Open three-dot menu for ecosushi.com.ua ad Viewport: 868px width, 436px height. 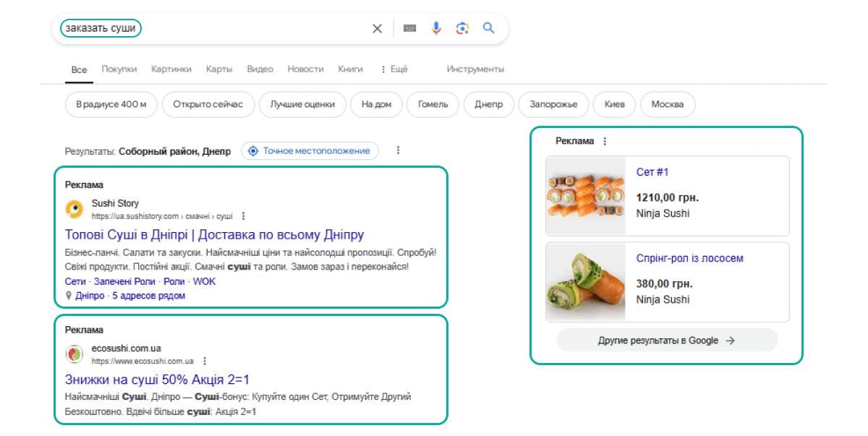coord(205,360)
